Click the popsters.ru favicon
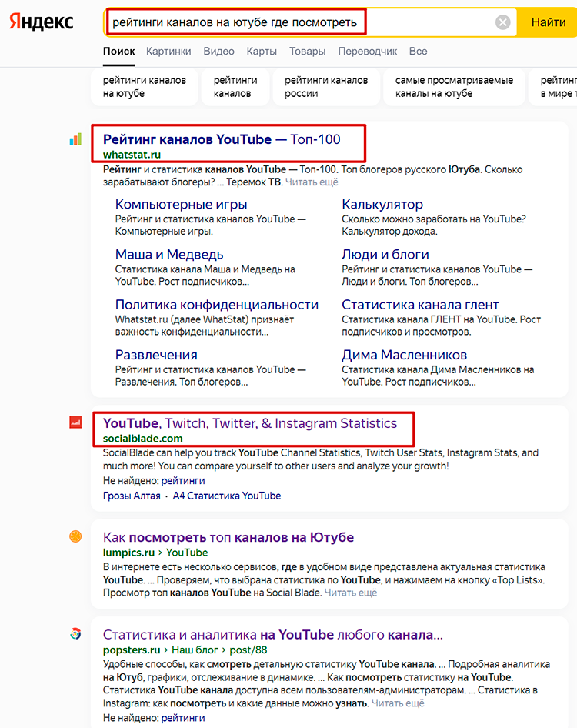 (x=75, y=634)
